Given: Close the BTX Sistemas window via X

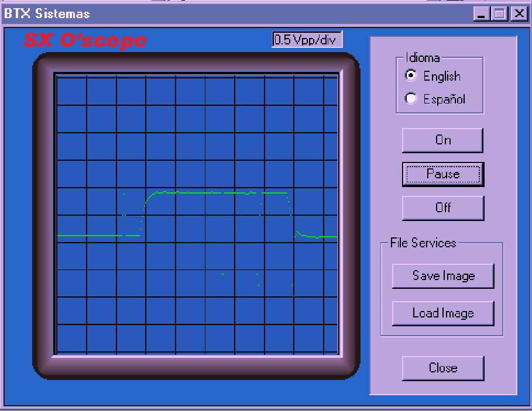Looking at the screenshot, I should tap(519, 14).
